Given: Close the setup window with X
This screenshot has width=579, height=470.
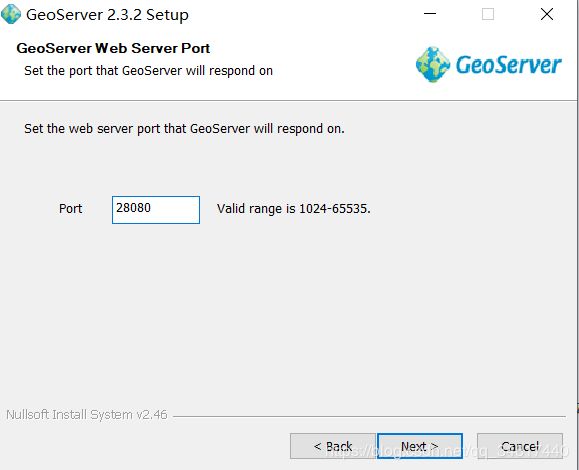Looking at the screenshot, I should click(547, 14).
